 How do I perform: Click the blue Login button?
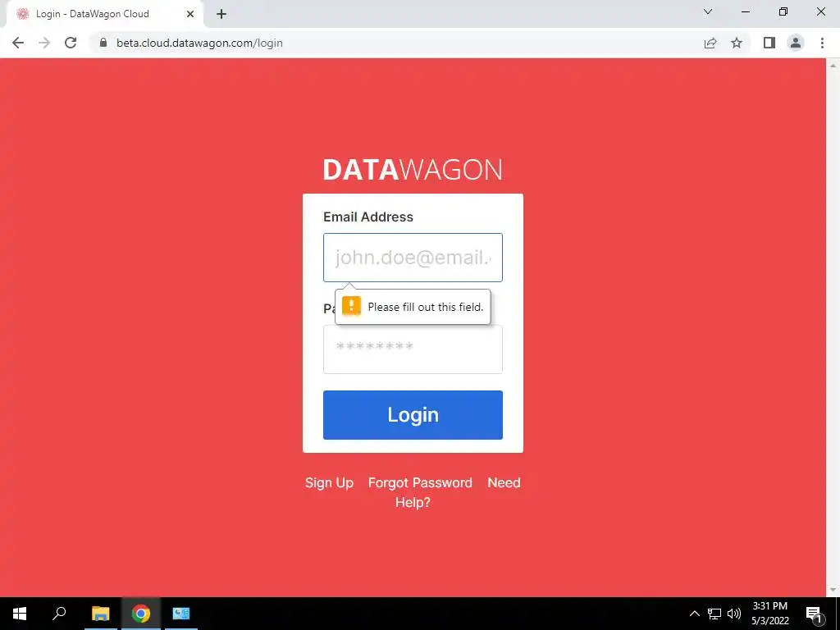tap(413, 414)
